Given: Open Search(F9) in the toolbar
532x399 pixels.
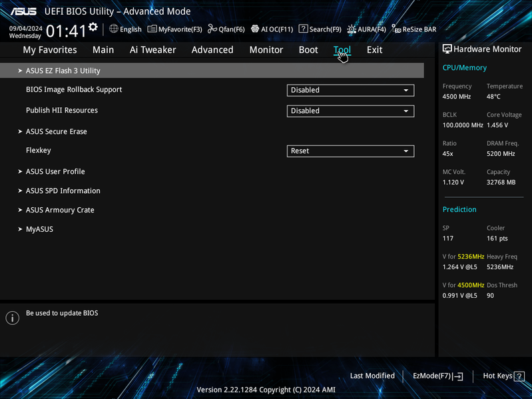Looking at the screenshot, I should click(320, 29).
